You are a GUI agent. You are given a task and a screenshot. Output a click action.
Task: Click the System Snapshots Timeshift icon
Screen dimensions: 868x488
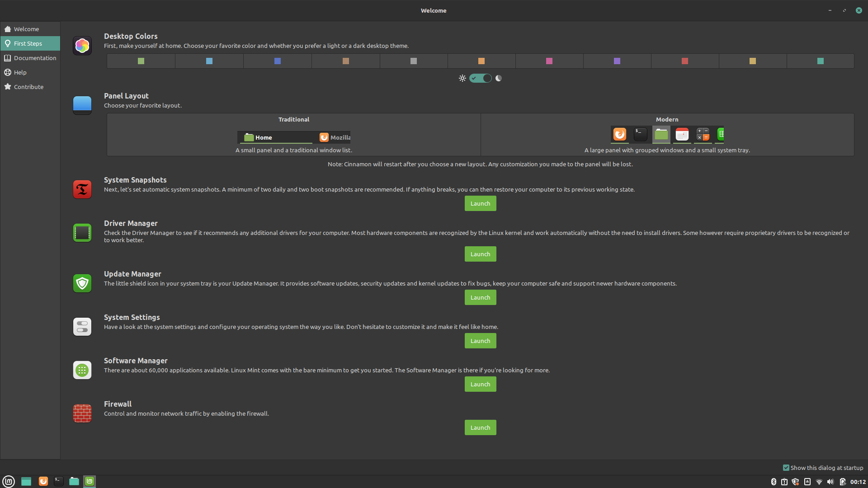tap(82, 189)
